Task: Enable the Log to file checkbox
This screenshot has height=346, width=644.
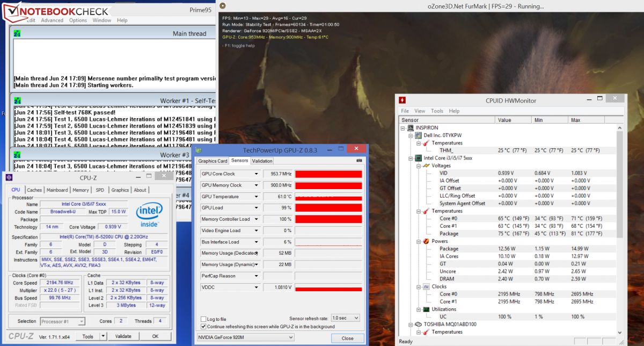Action: coord(203,319)
